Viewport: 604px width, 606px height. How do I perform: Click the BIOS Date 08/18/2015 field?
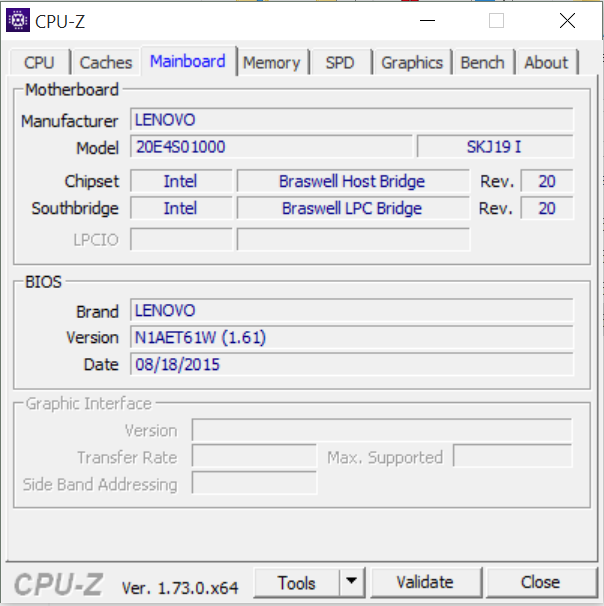click(x=352, y=364)
